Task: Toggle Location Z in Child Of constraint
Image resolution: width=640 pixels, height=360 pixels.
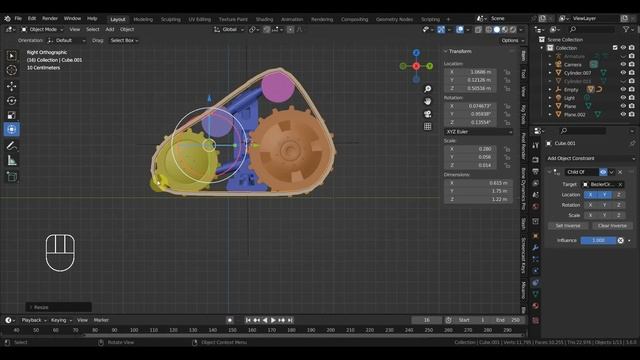Action: (618, 195)
